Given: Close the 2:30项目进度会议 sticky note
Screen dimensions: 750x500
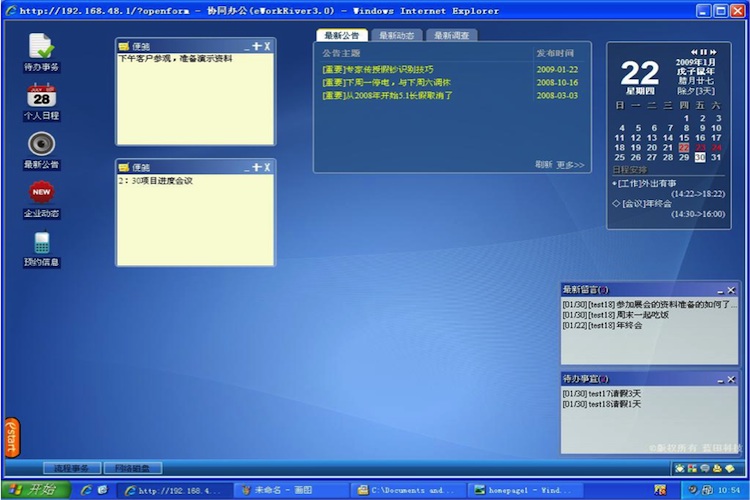Looking at the screenshot, I should pos(267,167).
